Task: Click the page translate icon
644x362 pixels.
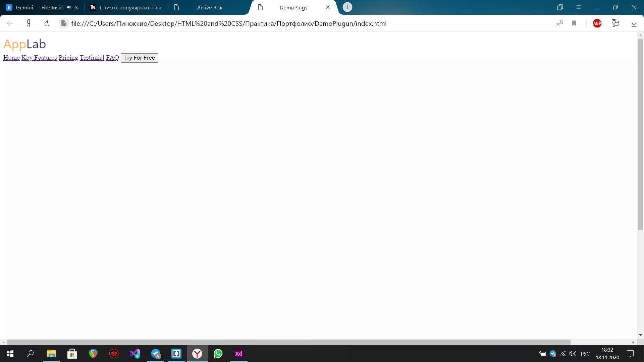Action: point(559,23)
